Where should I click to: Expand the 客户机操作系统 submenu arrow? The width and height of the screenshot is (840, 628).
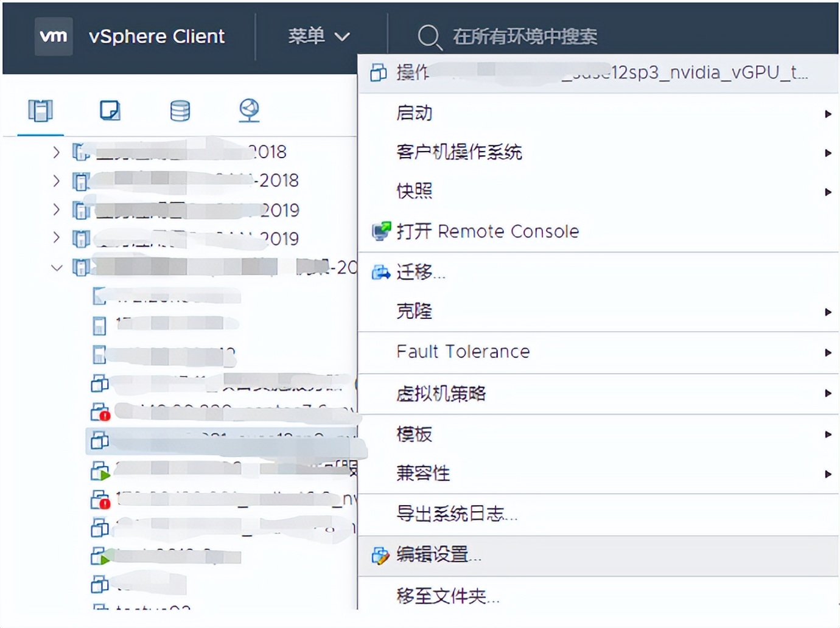828,153
